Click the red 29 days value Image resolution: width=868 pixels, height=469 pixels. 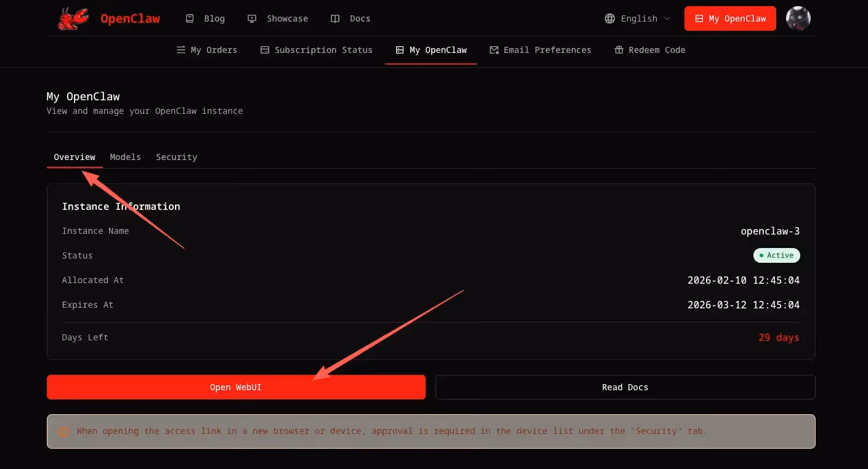click(x=779, y=337)
